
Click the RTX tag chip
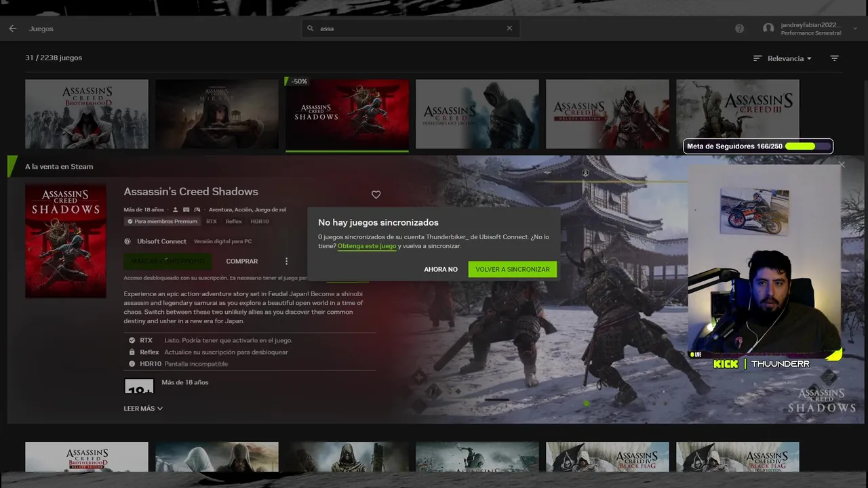click(212, 222)
